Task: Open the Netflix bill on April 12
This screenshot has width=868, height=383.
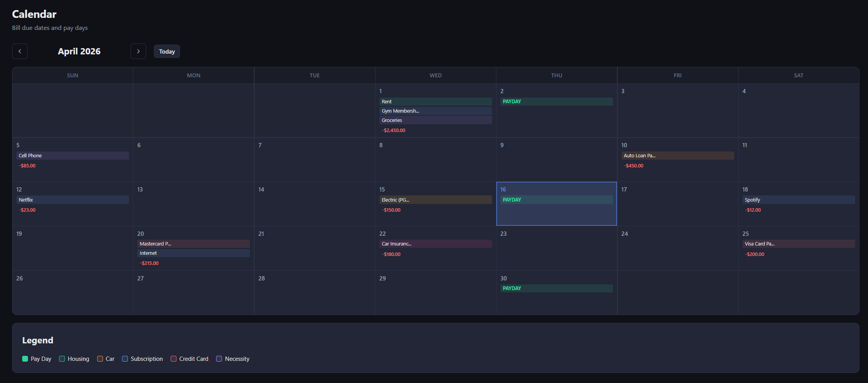Action: coord(72,200)
